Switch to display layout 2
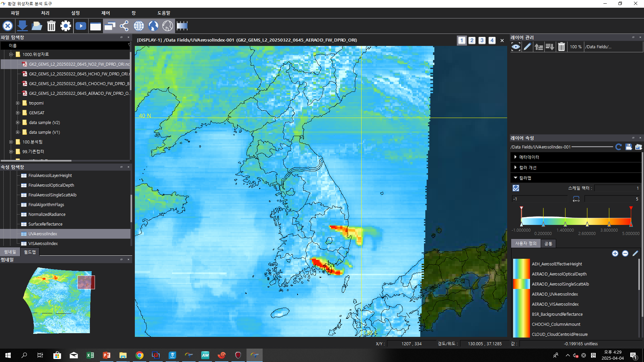Viewport: 644px width, 362px height. tap(472, 40)
